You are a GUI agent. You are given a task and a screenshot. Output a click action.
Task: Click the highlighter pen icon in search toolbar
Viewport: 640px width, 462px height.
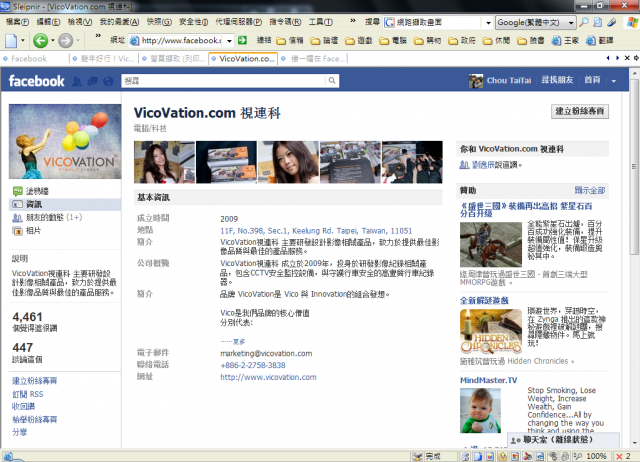(611, 22)
